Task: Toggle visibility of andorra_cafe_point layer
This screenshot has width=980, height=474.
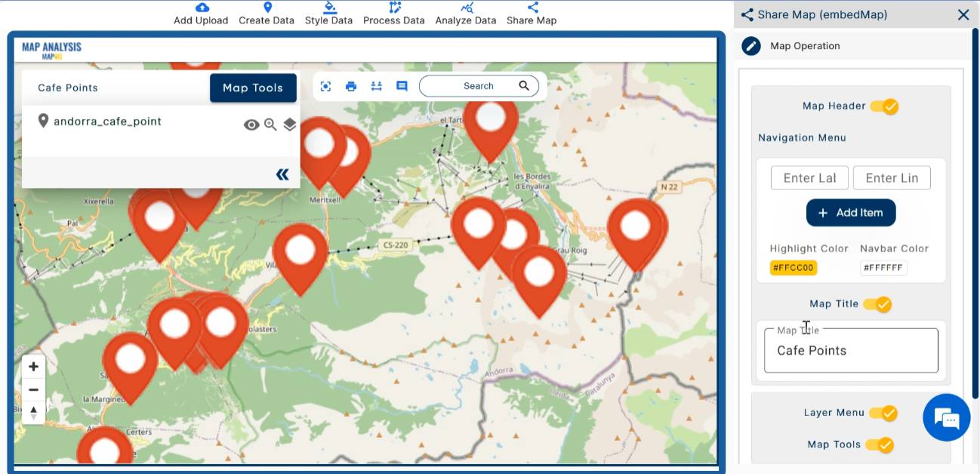Action: click(x=251, y=125)
